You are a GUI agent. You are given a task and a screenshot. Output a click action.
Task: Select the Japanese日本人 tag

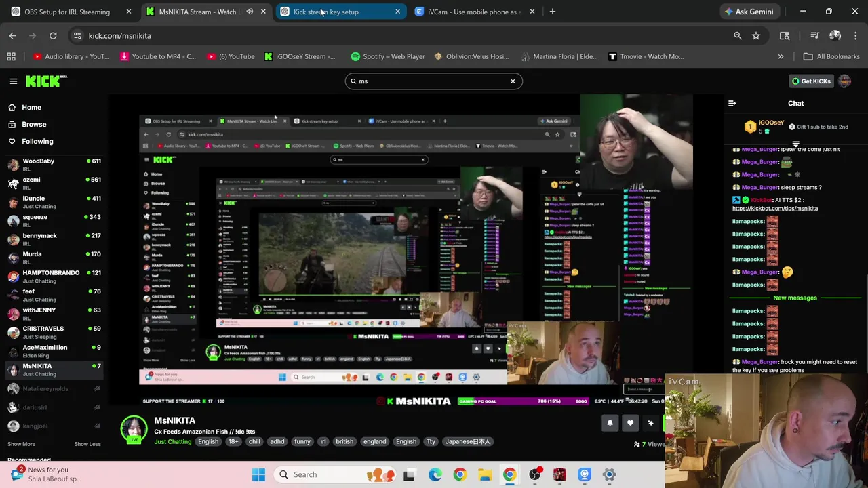coord(467,442)
